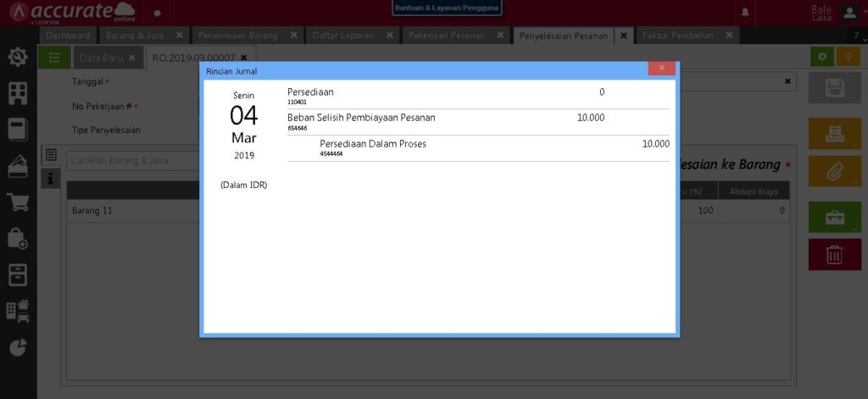Image resolution: width=868 pixels, height=399 pixels.
Task: Switch to the Faktur Pembelian tab
Action: 677,36
